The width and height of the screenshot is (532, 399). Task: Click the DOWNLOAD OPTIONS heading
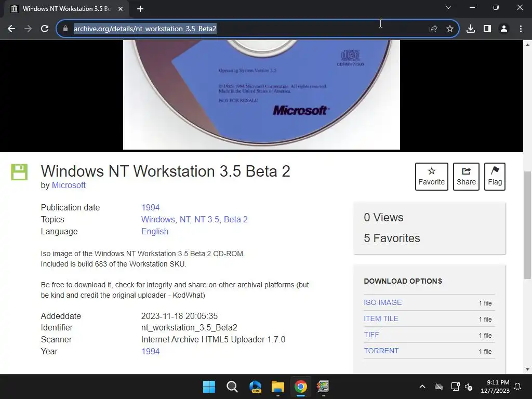(x=403, y=281)
